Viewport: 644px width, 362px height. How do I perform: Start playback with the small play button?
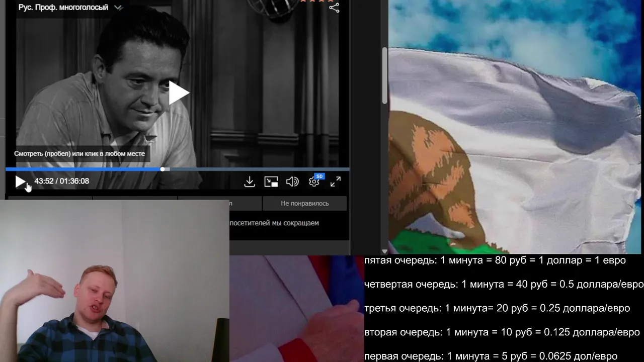tap(20, 182)
